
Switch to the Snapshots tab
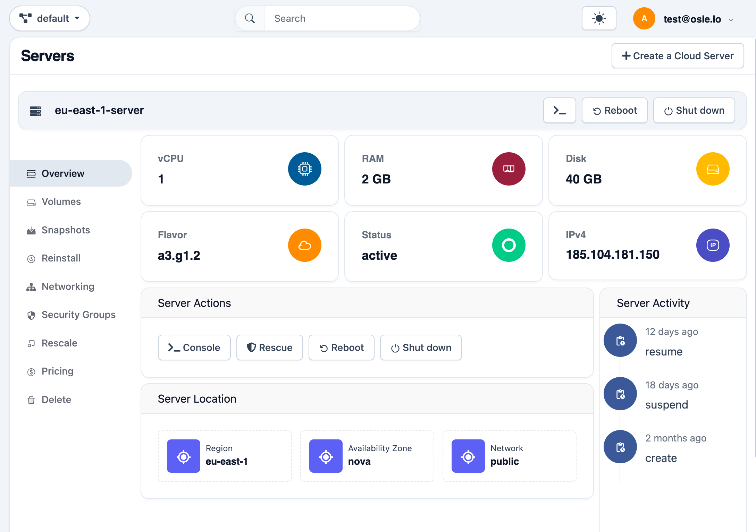click(x=66, y=230)
